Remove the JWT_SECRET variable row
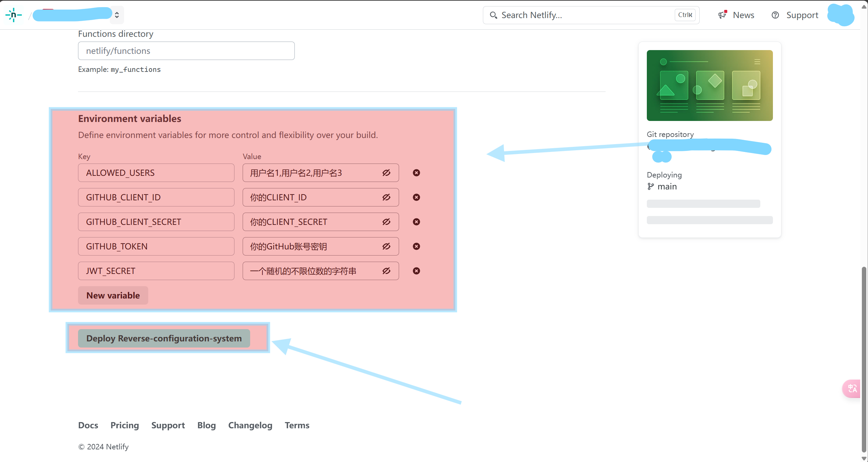Viewport: 868px width, 462px height. point(416,271)
